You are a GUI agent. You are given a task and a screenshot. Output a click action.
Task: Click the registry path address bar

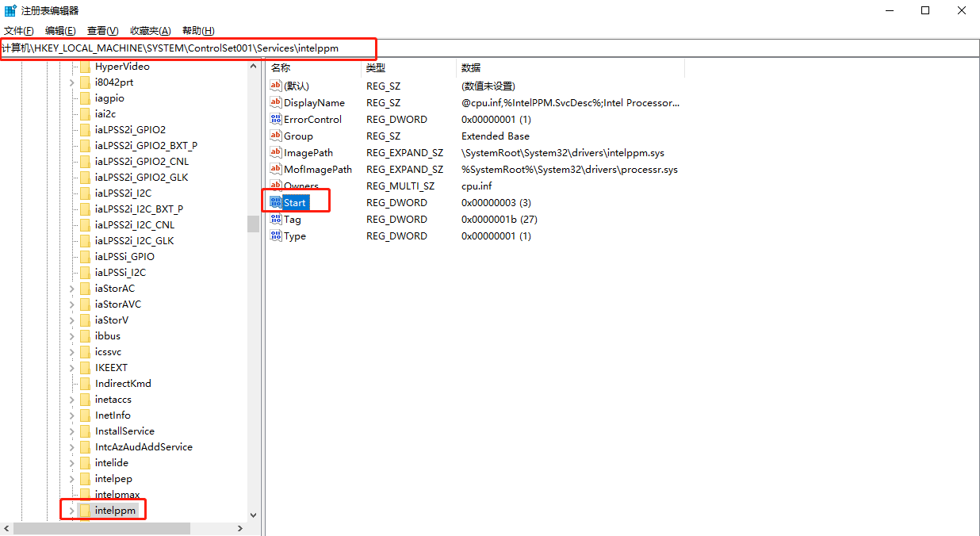point(489,48)
